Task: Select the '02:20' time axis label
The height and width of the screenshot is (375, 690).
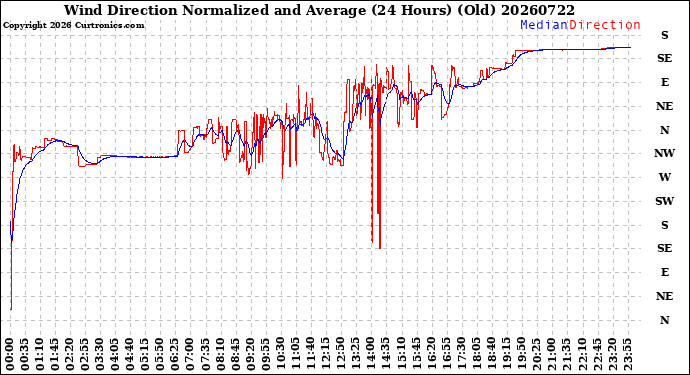Action: pos(70,355)
